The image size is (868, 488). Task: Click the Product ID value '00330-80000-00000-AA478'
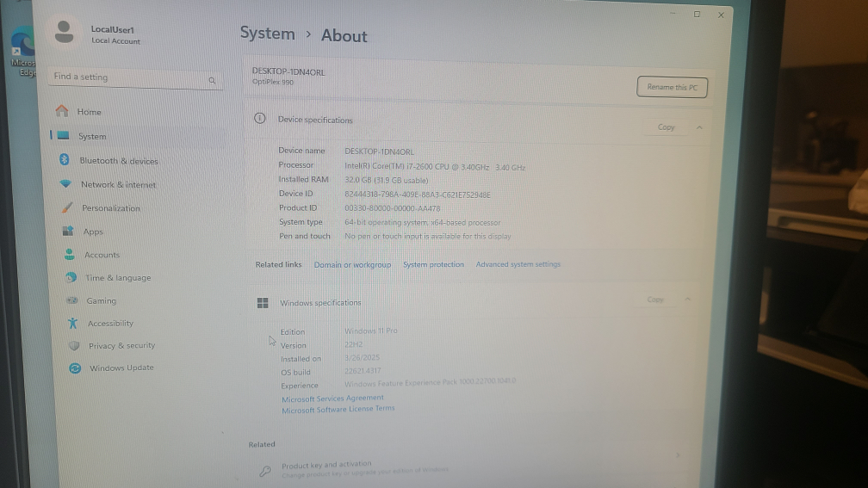point(393,208)
